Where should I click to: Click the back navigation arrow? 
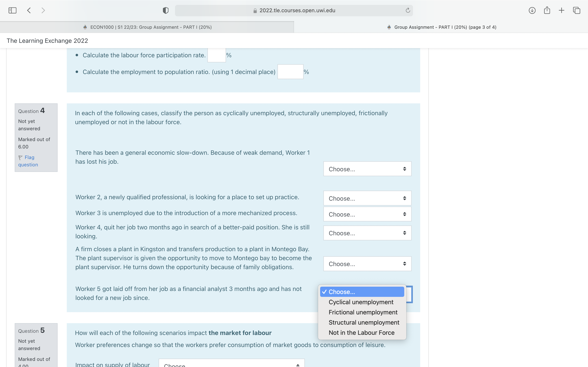(x=29, y=10)
